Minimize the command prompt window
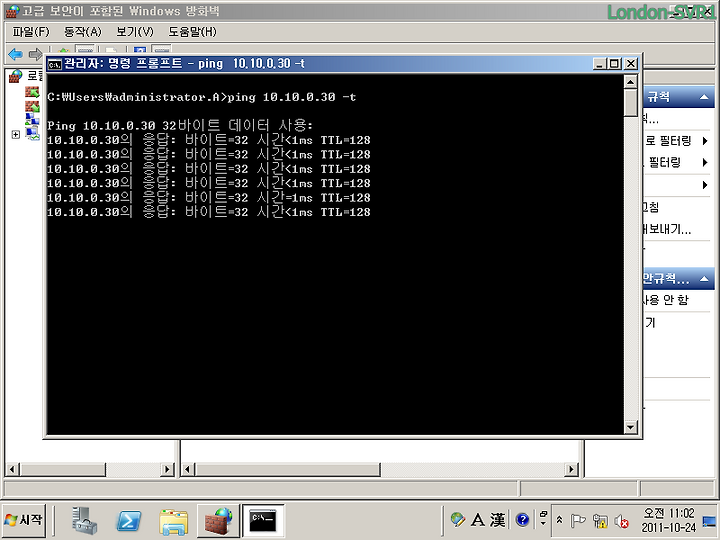 pos(599,64)
